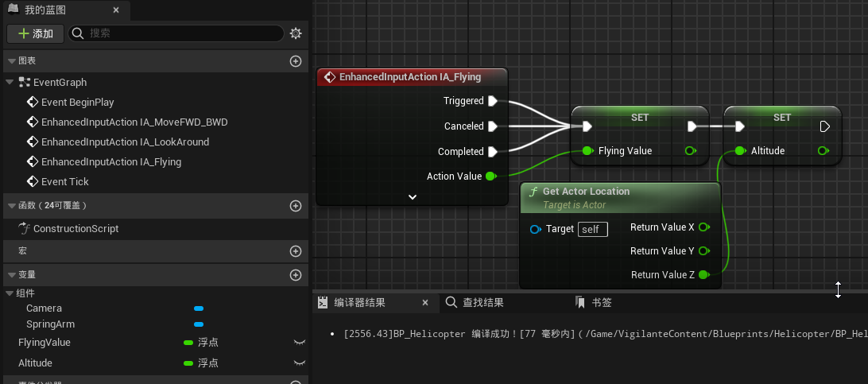Screen dimensions: 868x384
Task: Collapse the 函数 section
Action: pyautogui.click(x=12, y=206)
